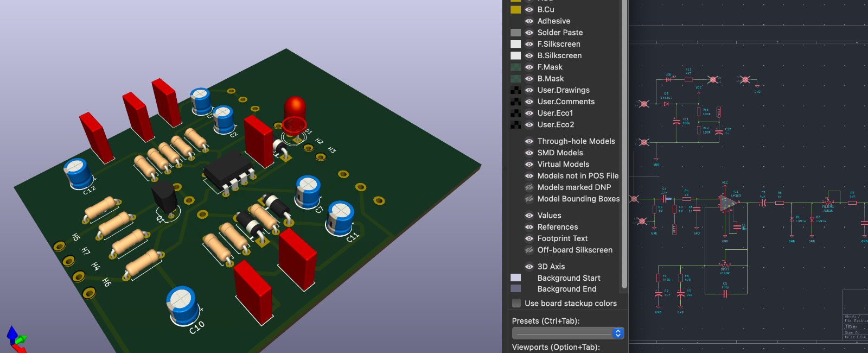Click the Solder Paste color swatch
The width and height of the screenshot is (868, 353).
point(515,33)
